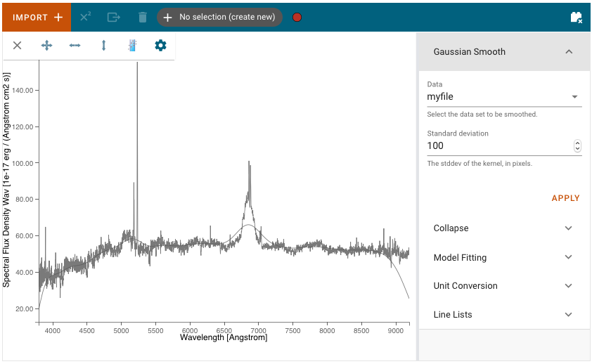Select the pan/move arrows tool

(46, 46)
